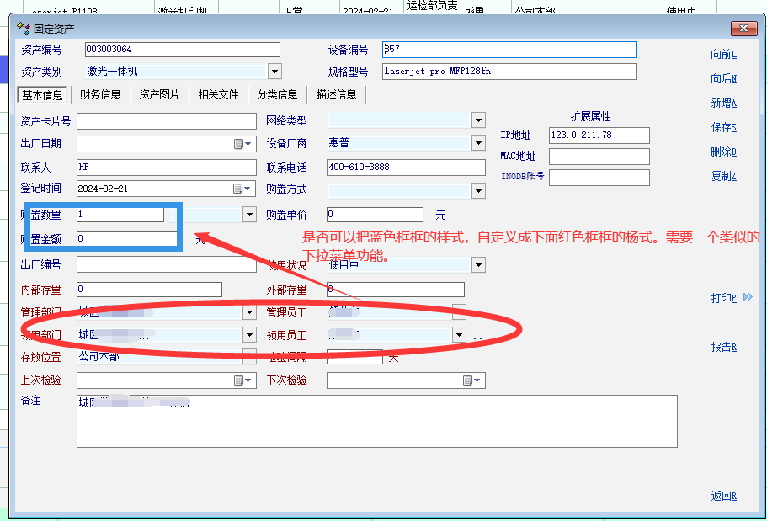Image resolution: width=783 pixels, height=532 pixels.
Task: Click the 保存S button
Action: click(723, 128)
